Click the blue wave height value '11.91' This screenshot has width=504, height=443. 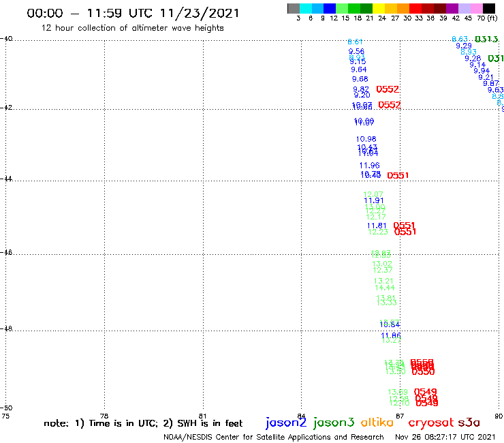point(374,201)
